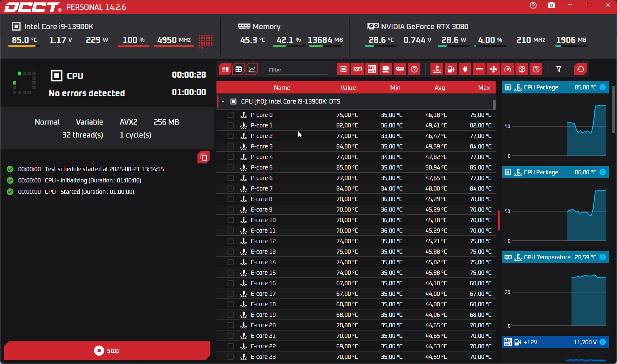Image resolution: width=617 pixels, height=364 pixels.
Task: Stop the running CPU test
Action: click(107, 351)
